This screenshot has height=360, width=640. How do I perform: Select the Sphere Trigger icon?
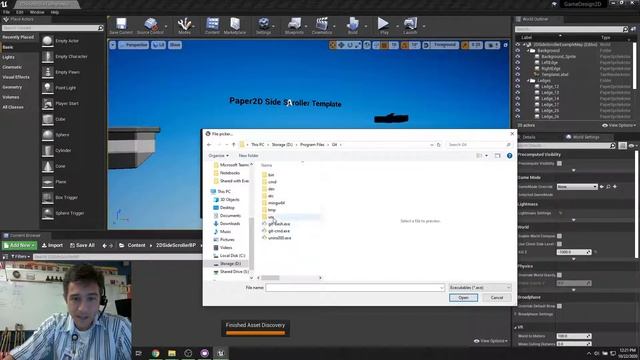click(x=48, y=213)
